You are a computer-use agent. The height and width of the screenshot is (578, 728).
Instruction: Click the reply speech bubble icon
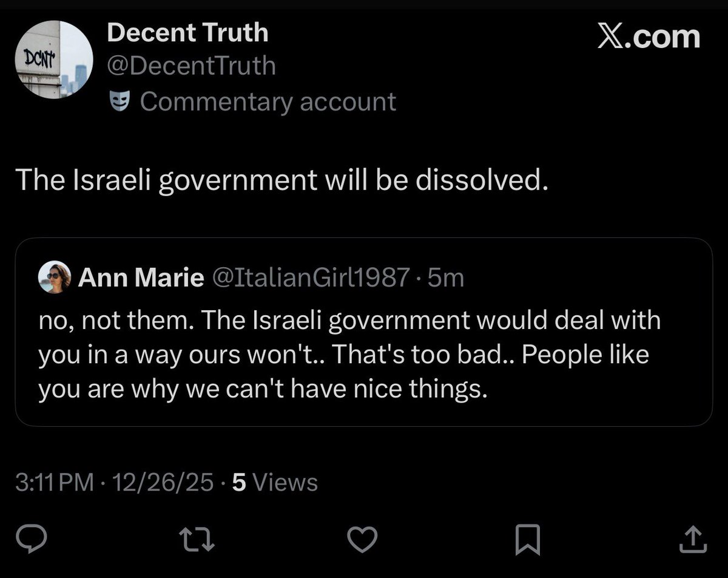click(28, 538)
